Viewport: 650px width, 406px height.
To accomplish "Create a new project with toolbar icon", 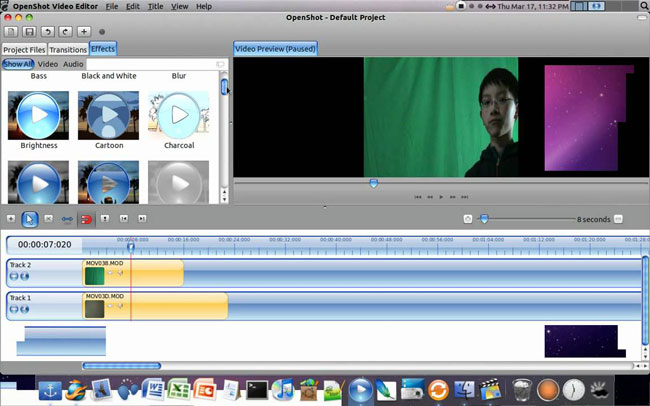I will [x=11, y=32].
